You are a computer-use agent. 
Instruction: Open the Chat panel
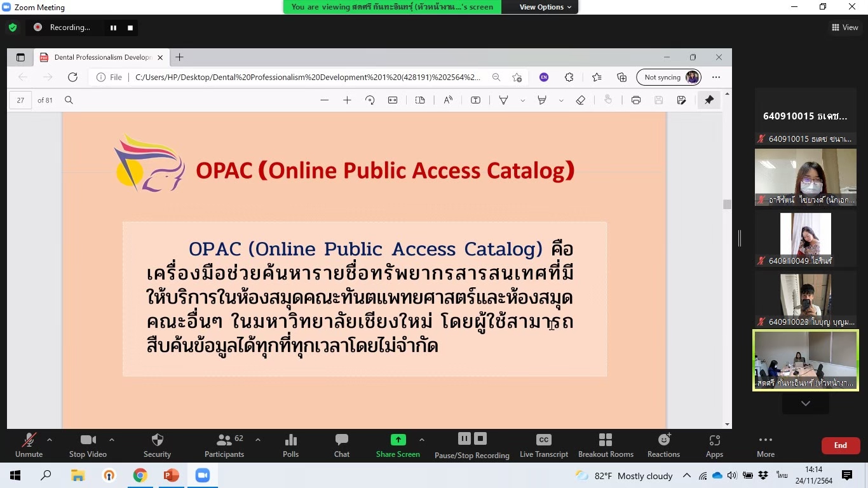pos(342,445)
